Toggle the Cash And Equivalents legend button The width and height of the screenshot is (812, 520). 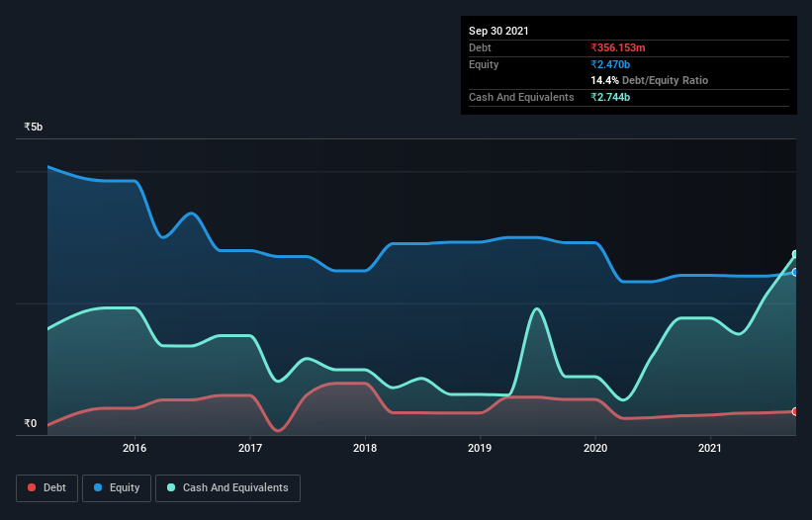(227, 488)
